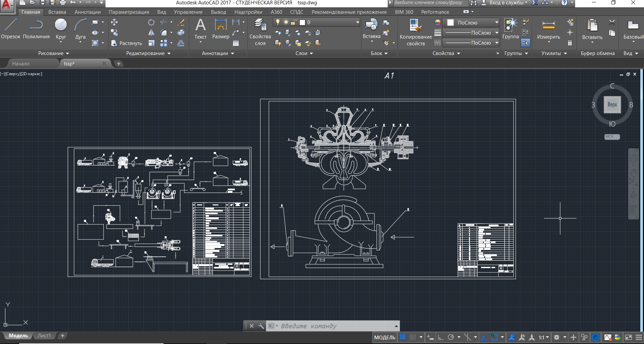Open the linetype ПоСлою dropdown
Screen dimensions: 644x344
pyautogui.click(x=471, y=43)
